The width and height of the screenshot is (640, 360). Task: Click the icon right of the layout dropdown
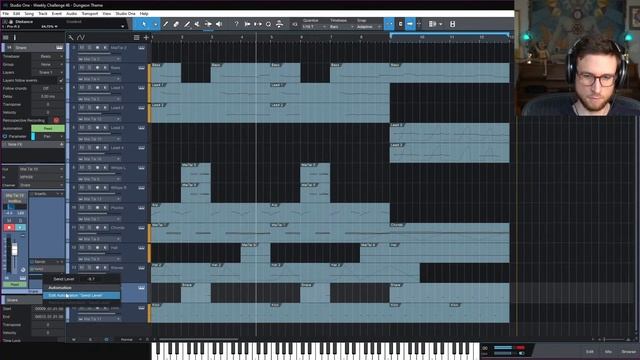click(x=452, y=24)
